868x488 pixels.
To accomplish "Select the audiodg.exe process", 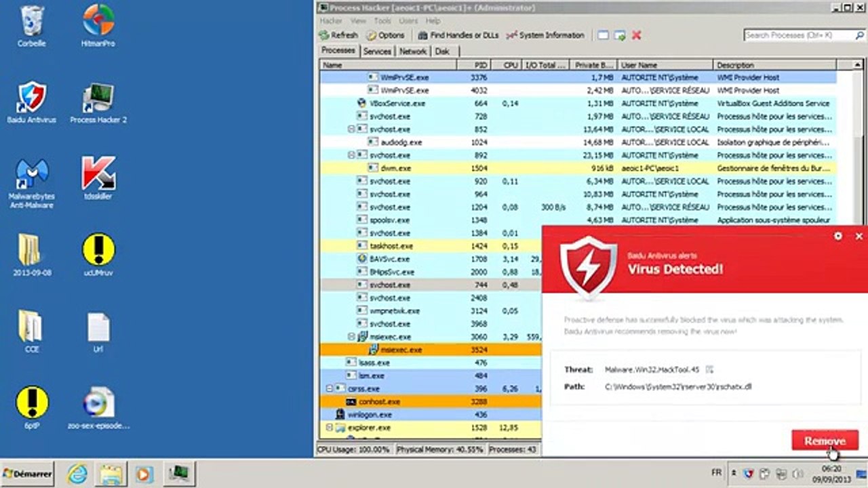I will 578,142.
